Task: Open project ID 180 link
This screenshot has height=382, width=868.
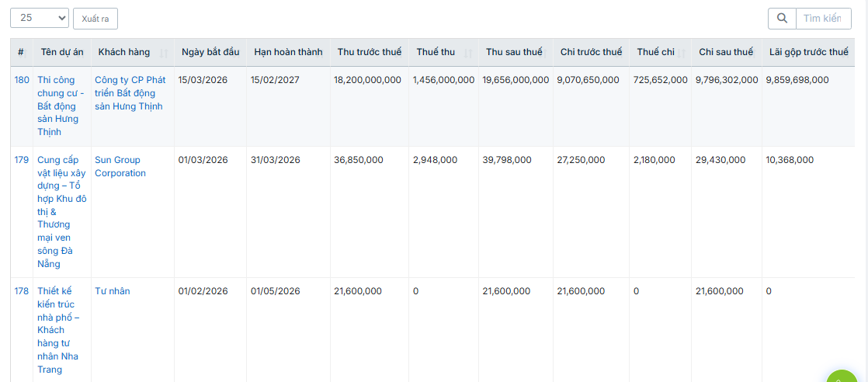Action: (x=22, y=80)
